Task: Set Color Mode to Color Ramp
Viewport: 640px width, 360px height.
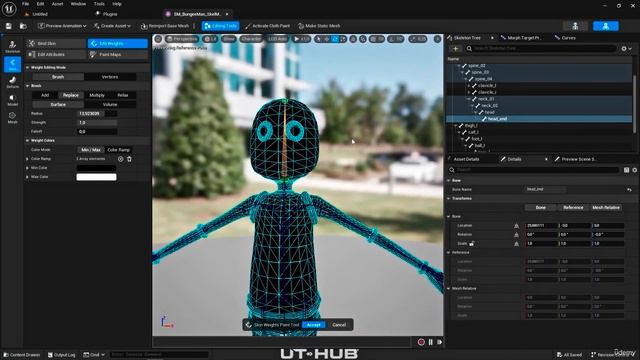Action: pyautogui.click(x=118, y=150)
